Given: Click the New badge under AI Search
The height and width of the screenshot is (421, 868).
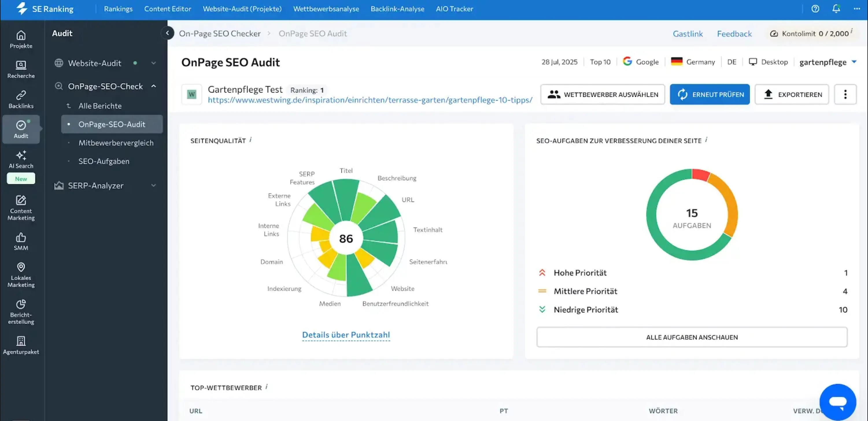Looking at the screenshot, I should click(x=21, y=179).
